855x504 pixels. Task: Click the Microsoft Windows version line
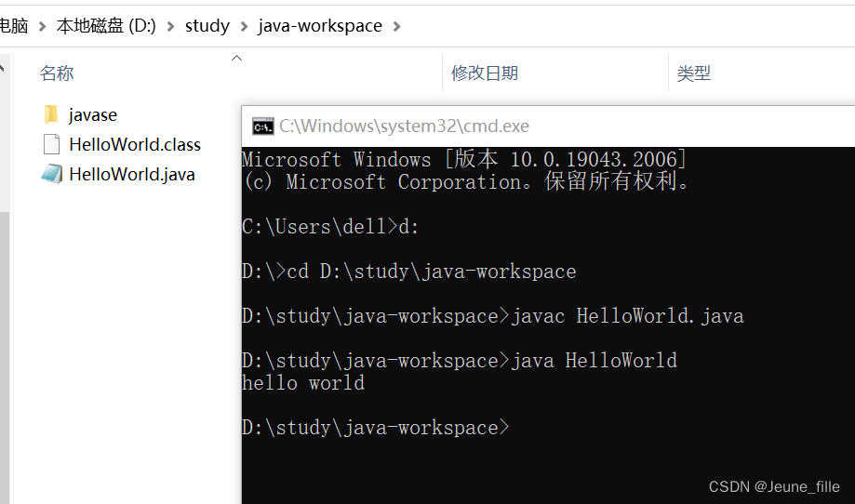[x=464, y=159]
